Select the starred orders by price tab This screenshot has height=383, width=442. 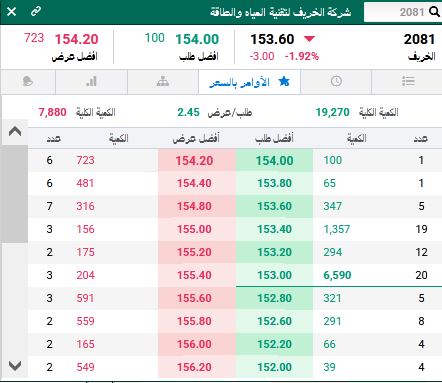(249, 82)
